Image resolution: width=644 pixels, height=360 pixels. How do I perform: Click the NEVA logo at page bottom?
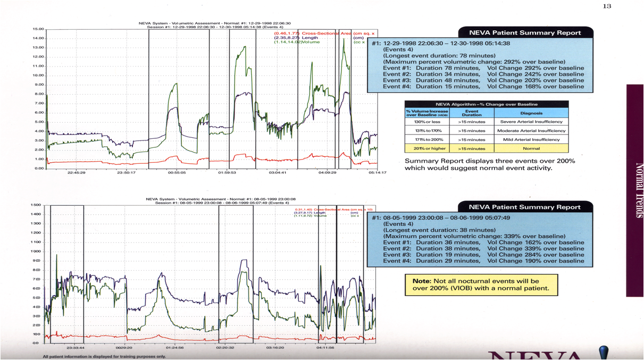pos(548,355)
